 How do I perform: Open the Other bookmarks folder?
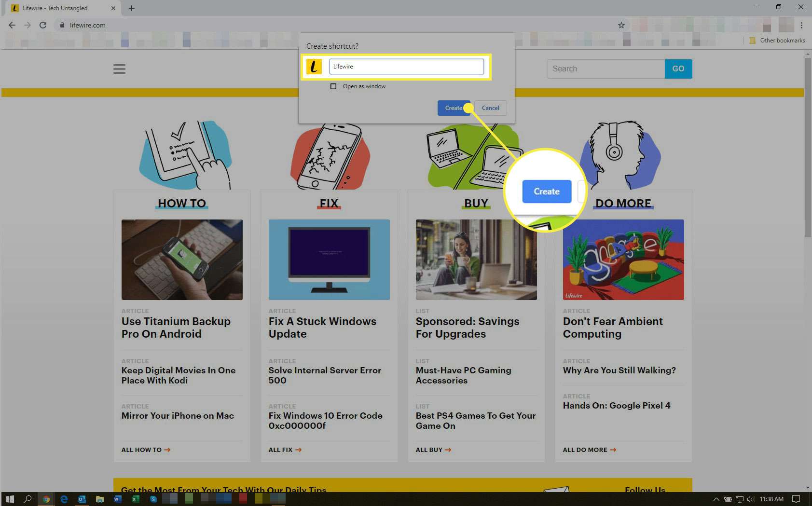(777, 41)
